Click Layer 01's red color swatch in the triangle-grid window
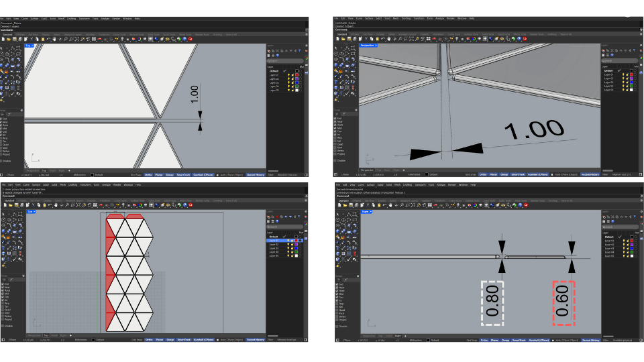Viewport: 644px width, 362px height. tap(296, 240)
